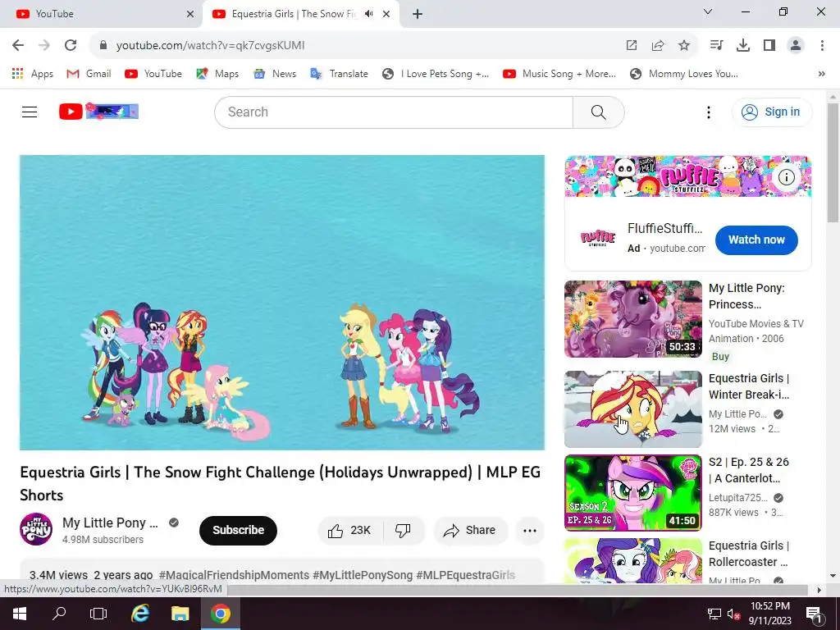Open Winter Break-in video thumbnail
This screenshot has height=630, width=840.
[632, 409]
